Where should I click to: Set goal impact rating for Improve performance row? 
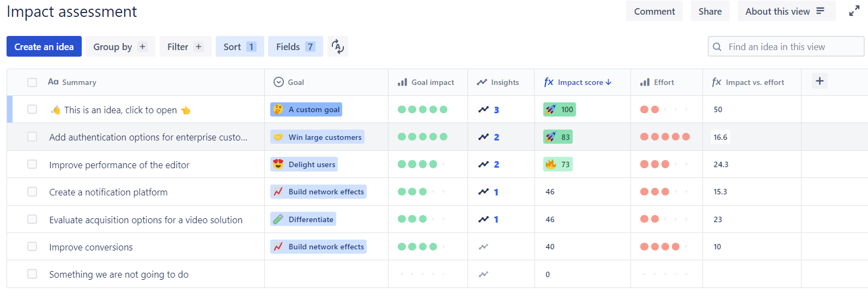pyautogui.click(x=422, y=164)
